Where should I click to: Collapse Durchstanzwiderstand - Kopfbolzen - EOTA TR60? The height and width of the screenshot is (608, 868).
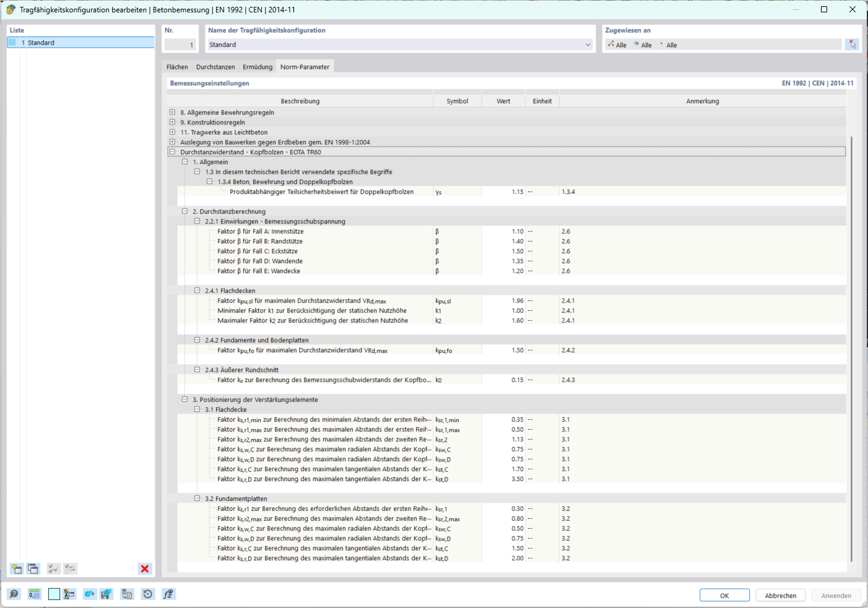(x=173, y=152)
